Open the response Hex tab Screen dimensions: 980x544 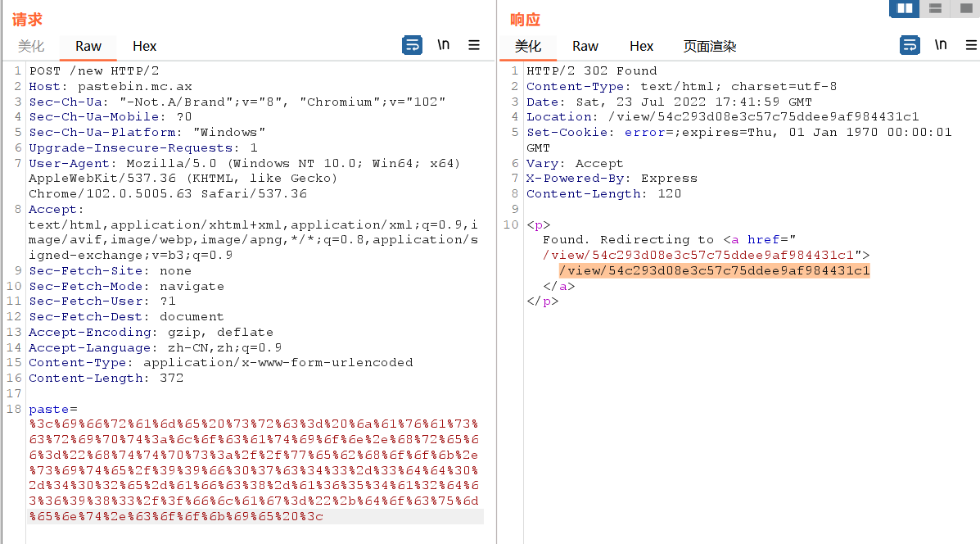642,46
